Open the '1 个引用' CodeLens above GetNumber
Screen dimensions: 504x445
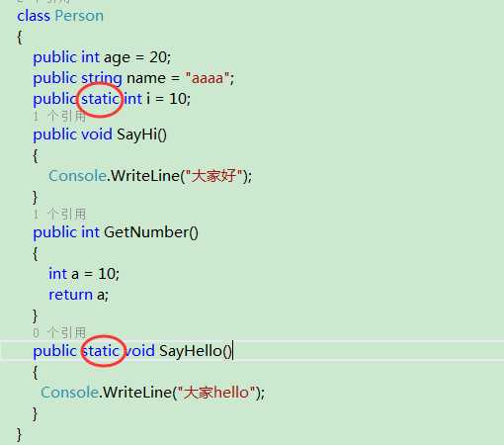coord(59,215)
